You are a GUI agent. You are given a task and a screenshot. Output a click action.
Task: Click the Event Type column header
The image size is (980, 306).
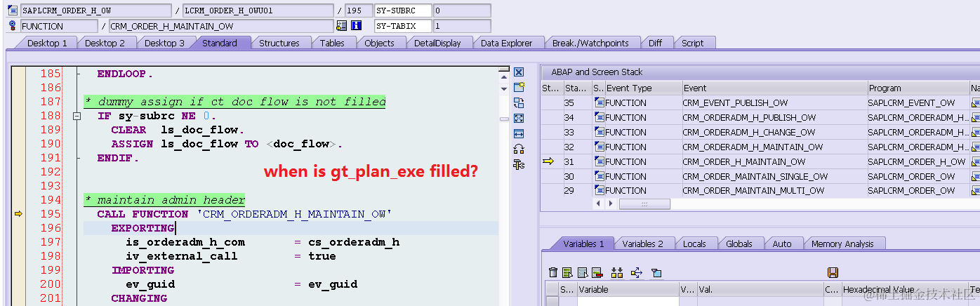click(643, 88)
